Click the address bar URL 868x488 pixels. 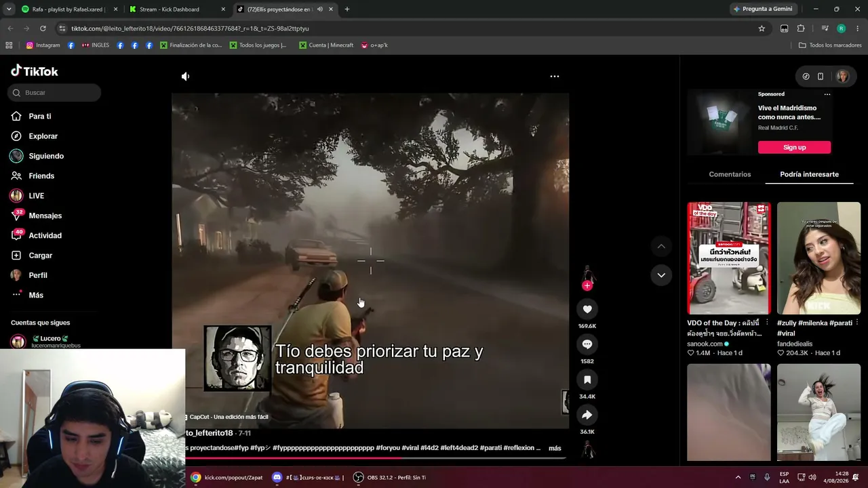pos(190,28)
